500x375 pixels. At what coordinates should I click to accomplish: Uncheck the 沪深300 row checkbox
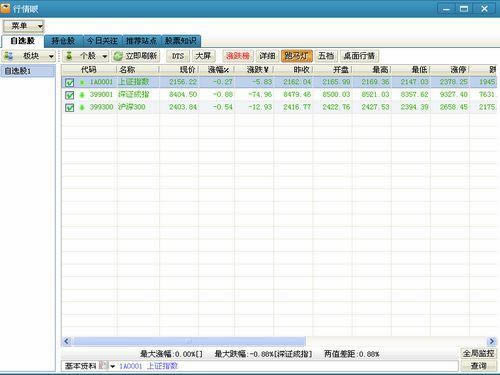[69, 108]
